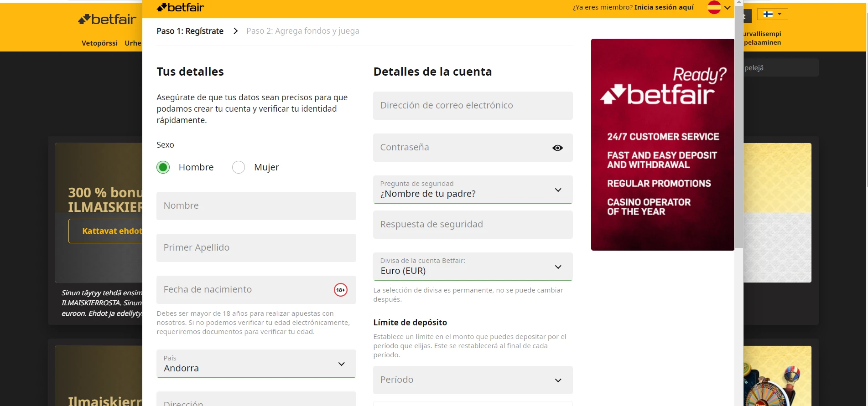Select the Mujer radio button

click(239, 167)
